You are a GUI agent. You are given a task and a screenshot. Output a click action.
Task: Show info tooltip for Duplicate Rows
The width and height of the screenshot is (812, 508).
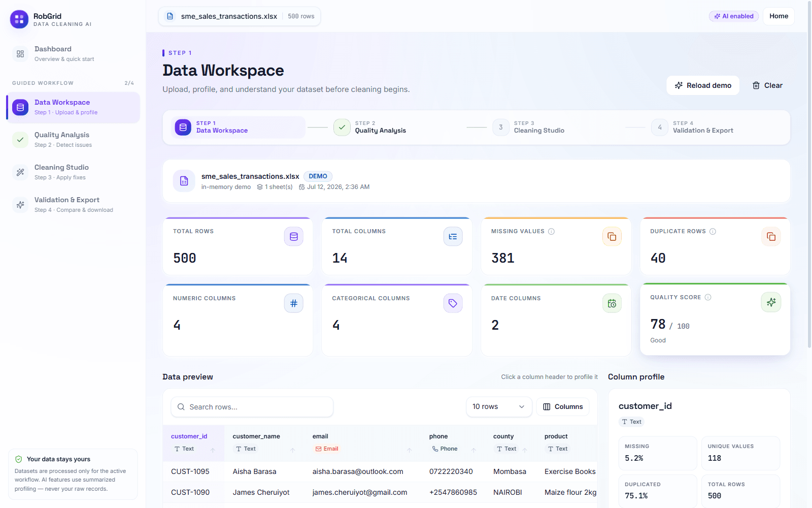point(713,231)
